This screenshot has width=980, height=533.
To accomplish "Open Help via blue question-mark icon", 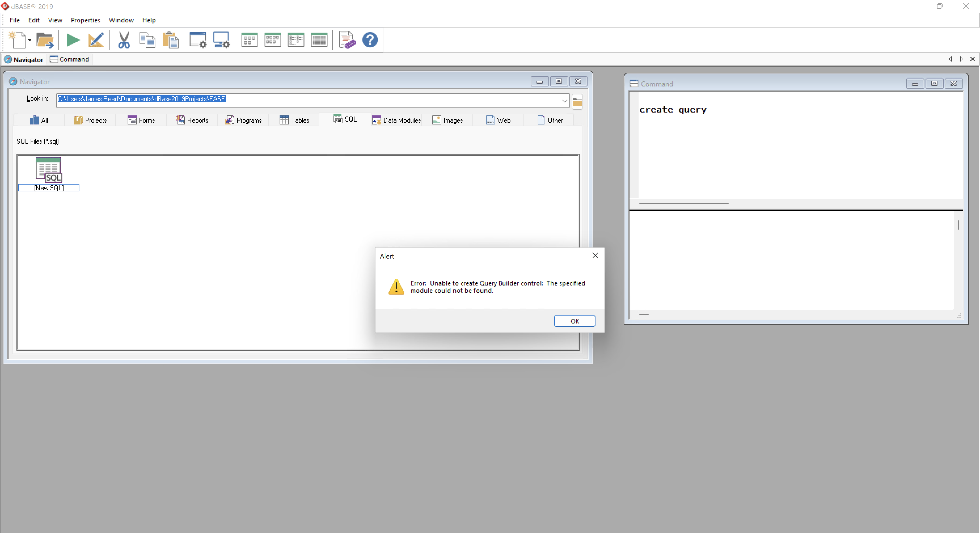I will point(370,40).
